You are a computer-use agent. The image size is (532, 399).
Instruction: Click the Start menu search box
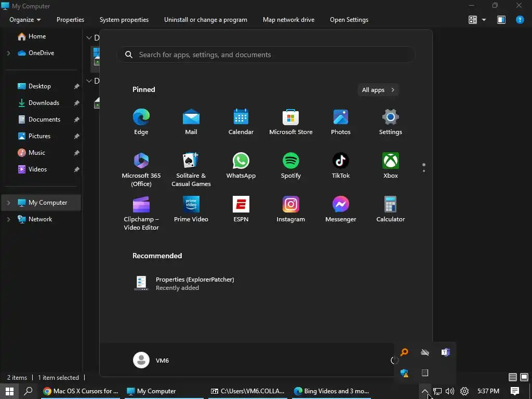pyautogui.click(x=267, y=55)
